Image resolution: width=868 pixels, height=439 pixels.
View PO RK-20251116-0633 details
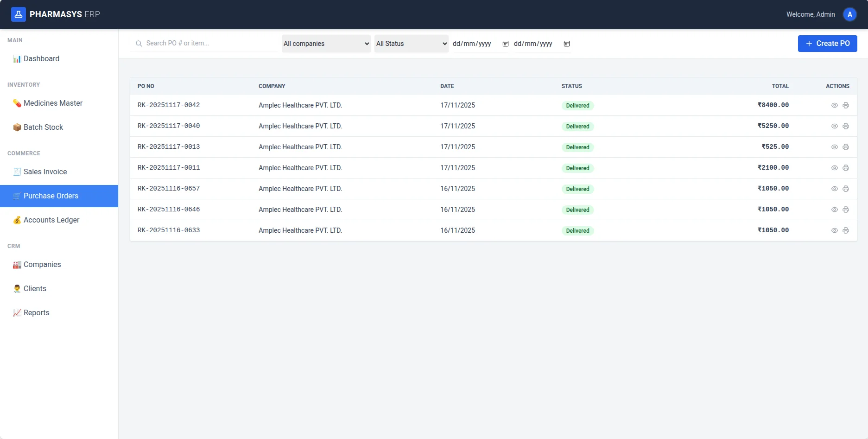[x=834, y=230]
